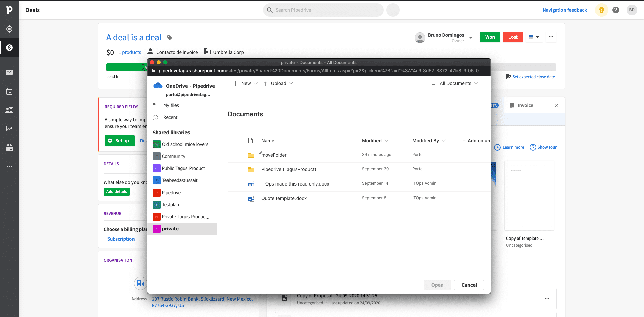Screen dimensions: 644x317
Task: Mark the deal as Lost
Action: (x=513, y=37)
